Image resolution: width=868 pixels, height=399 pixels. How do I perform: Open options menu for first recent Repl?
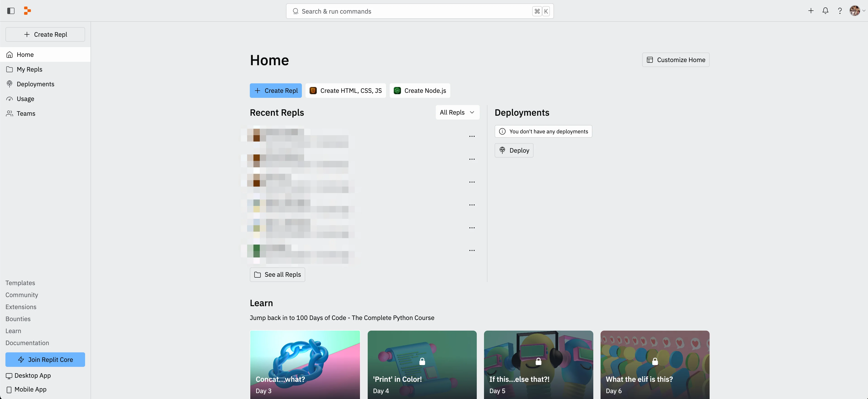[x=472, y=136]
